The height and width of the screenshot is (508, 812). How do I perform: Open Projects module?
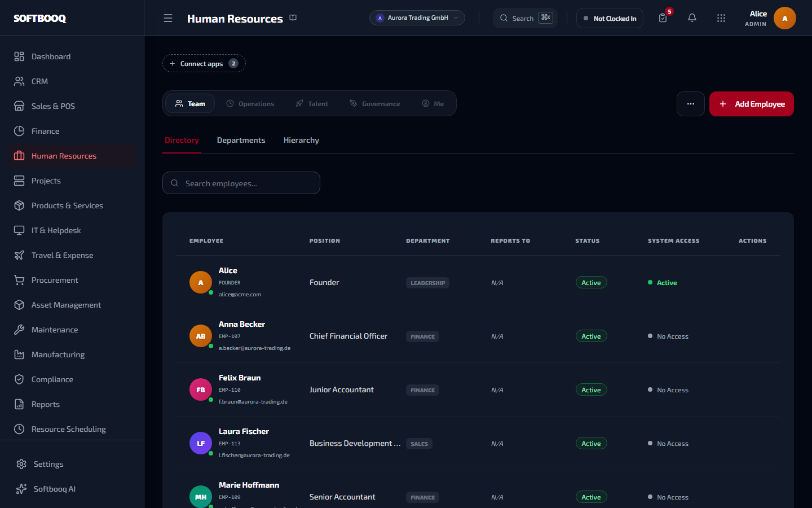pyautogui.click(x=72, y=181)
